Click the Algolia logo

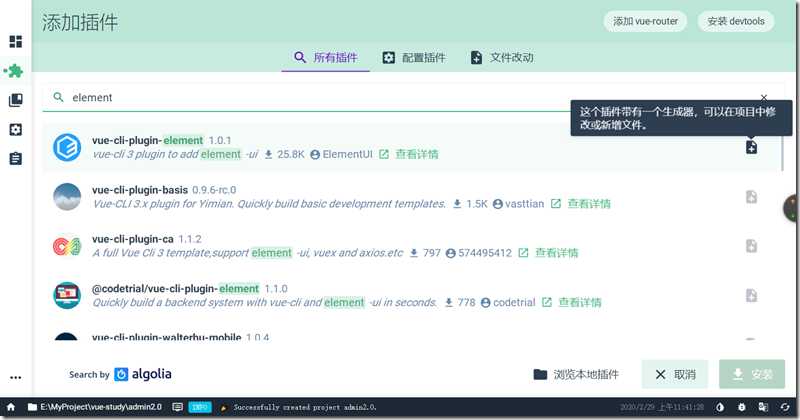pyautogui.click(x=142, y=374)
